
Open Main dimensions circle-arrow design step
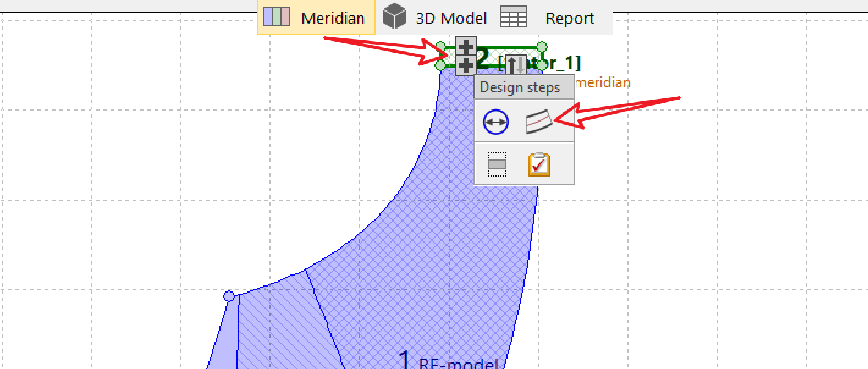coord(495,122)
